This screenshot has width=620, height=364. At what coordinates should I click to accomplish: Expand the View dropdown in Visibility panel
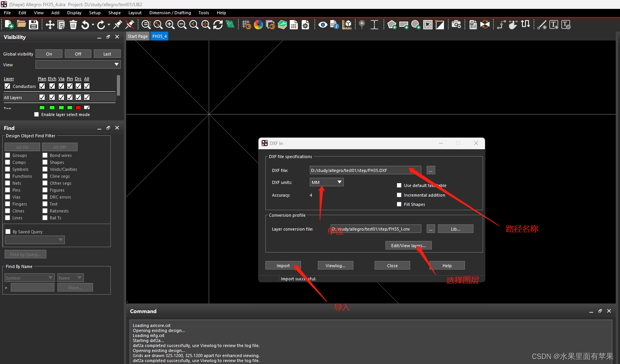[x=78, y=64]
